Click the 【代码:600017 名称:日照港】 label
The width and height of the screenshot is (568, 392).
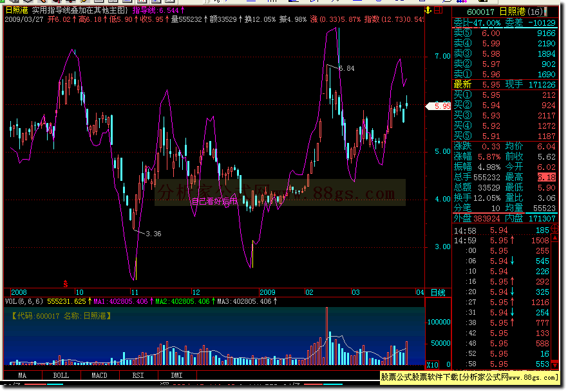(x=61, y=316)
